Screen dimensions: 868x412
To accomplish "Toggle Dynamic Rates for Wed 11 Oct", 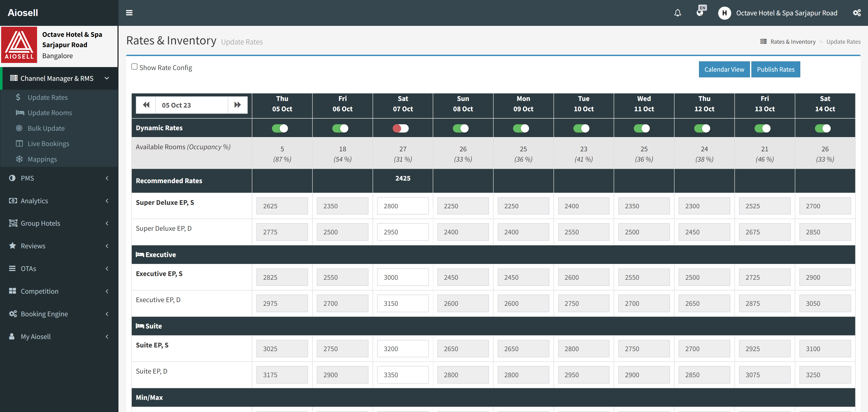I will pyautogui.click(x=642, y=128).
